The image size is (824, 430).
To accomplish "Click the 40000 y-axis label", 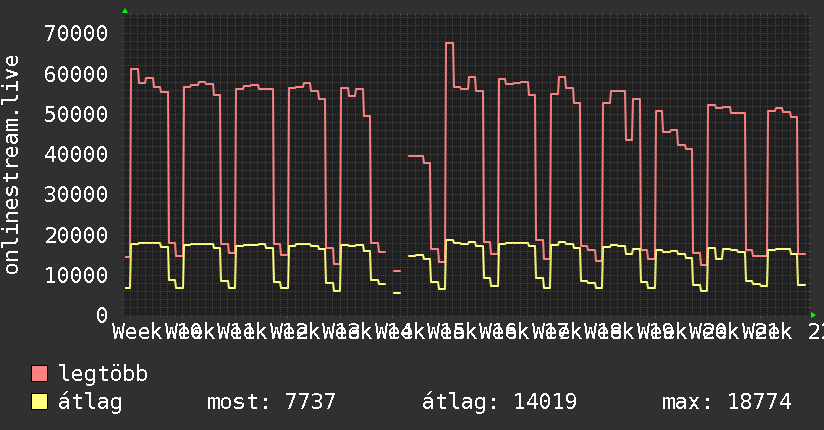I will (76, 154).
